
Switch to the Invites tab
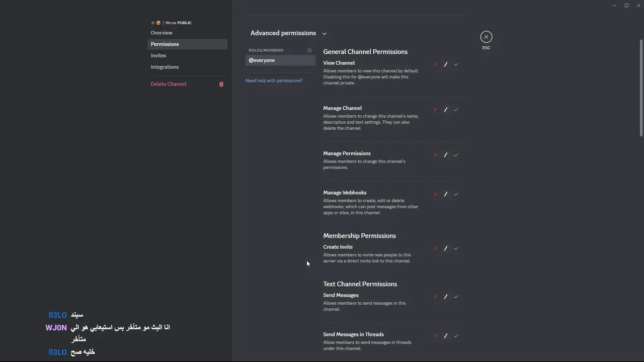click(158, 55)
